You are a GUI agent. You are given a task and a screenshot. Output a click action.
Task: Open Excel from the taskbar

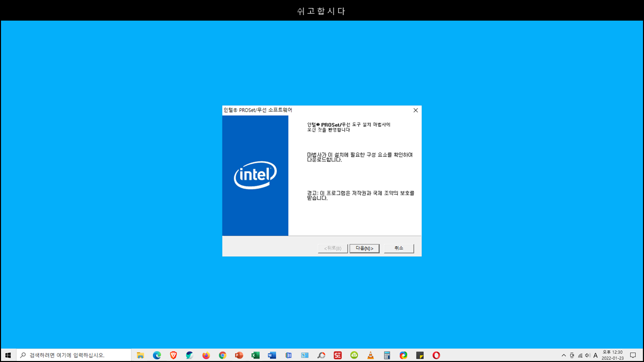[256, 355]
